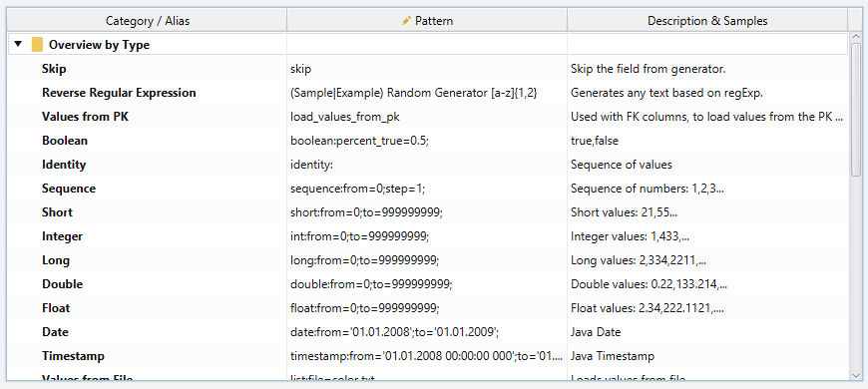Screen dimensions: 868x389
Task: Click 'Float values: 2.34,222.1121,....' description
Action: click(x=707, y=307)
